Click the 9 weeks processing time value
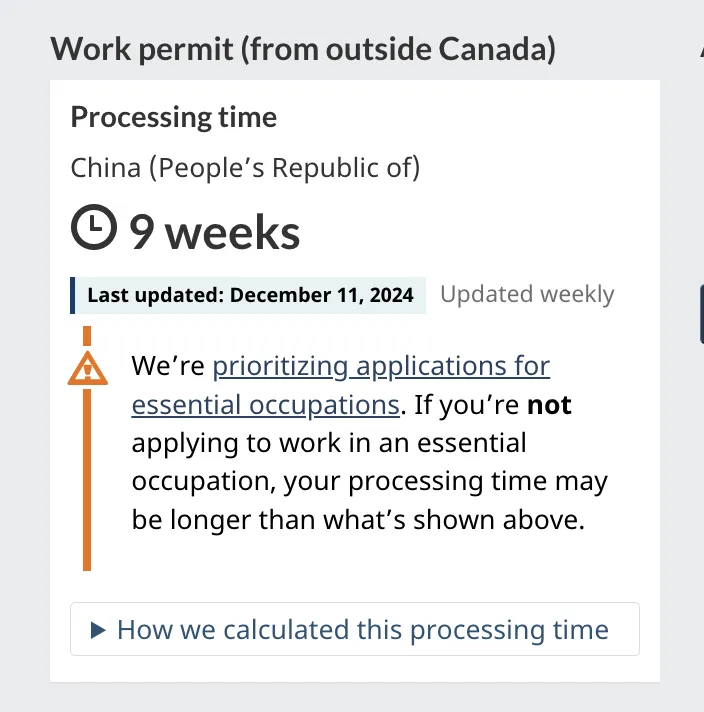704x712 pixels. (x=214, y=232)
